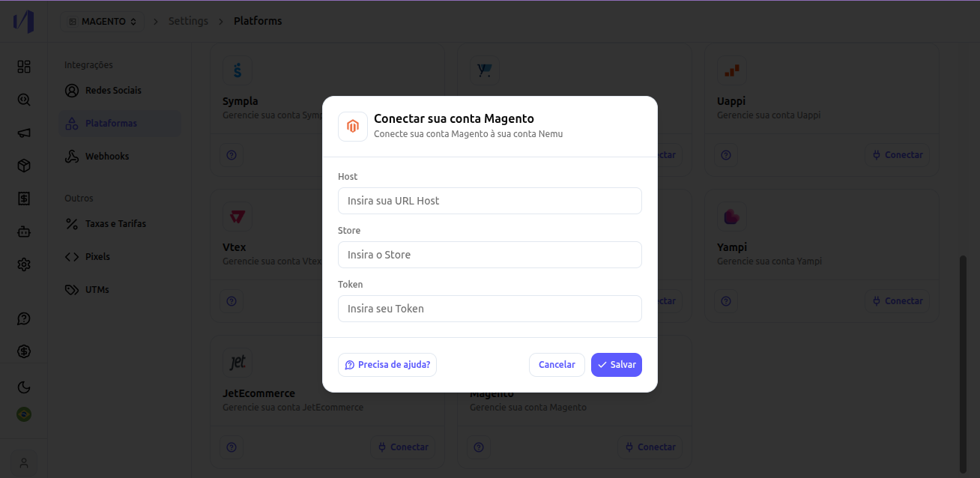980x478 pixels.
Task: Click Conectar on the Yampi card
Action: tap(897, 301)
